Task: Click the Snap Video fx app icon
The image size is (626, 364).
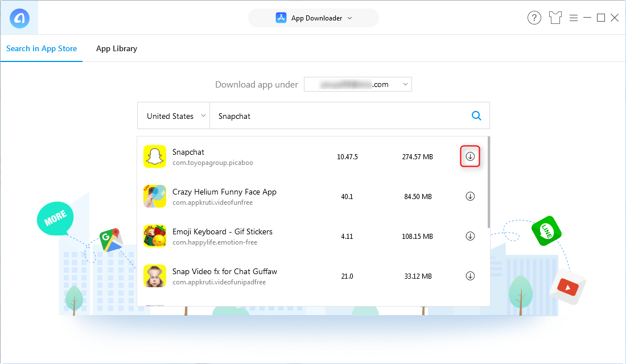Action: click(155, 276)
